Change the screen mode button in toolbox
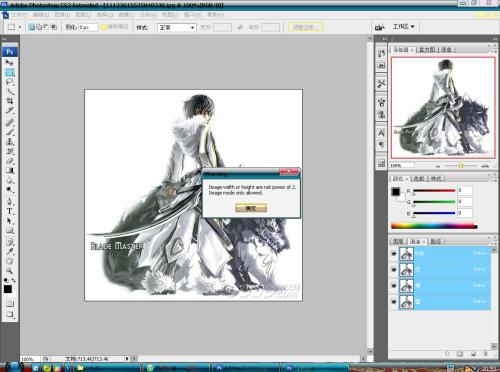The width and height of the screenshot is (500, 372). tap(9, 314)
